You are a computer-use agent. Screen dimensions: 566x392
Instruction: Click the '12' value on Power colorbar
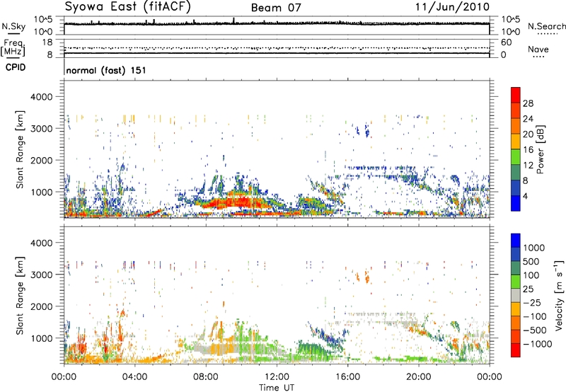coord(528,166)
